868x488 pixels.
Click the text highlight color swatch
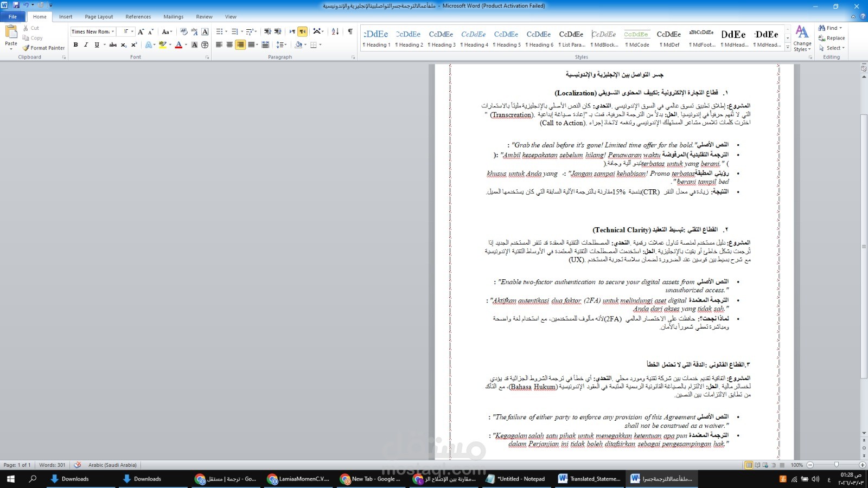[x=162, y=45]
